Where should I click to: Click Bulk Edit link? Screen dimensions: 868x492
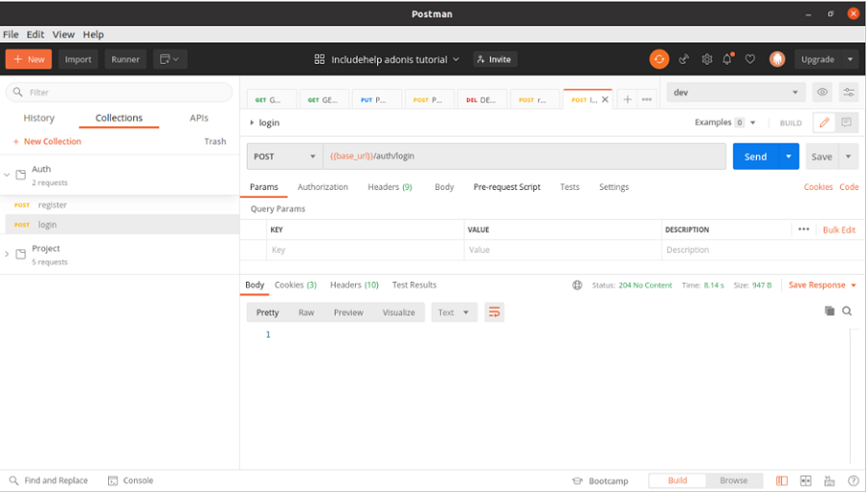click(x=839, y=230)
